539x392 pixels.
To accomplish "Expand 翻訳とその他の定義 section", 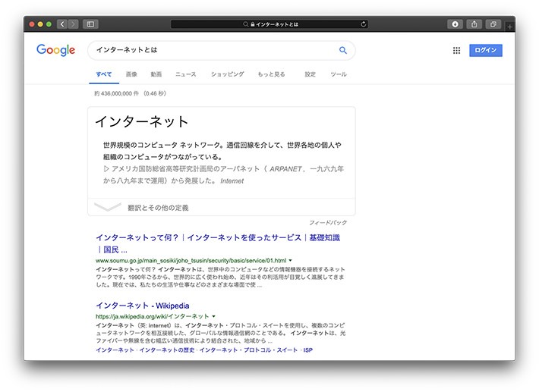I will point(222,207).
